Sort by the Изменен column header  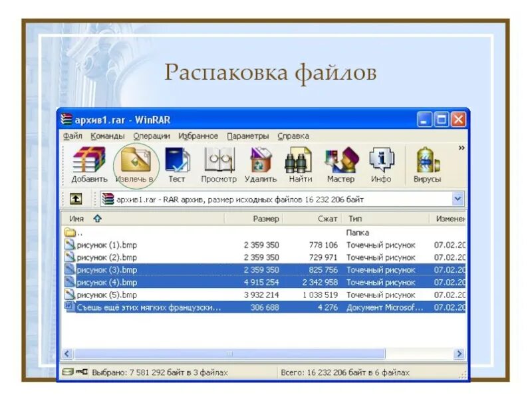pos(448,219)
